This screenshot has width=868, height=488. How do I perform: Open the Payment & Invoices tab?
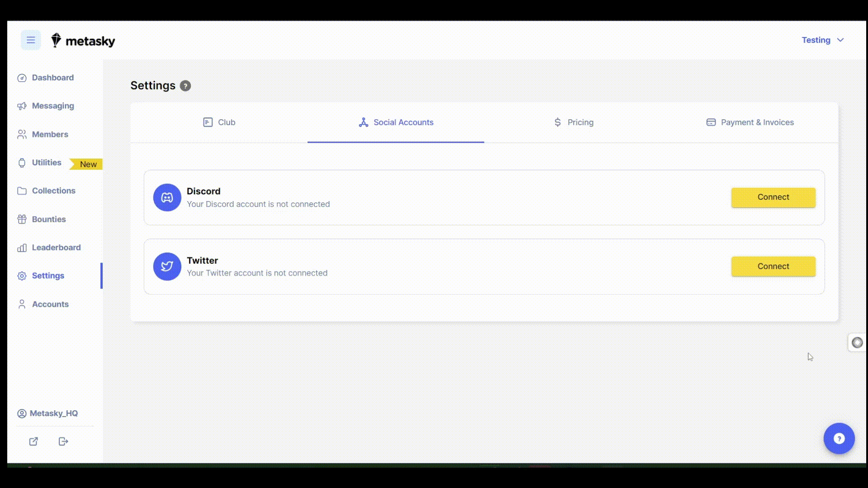(750, 122)
